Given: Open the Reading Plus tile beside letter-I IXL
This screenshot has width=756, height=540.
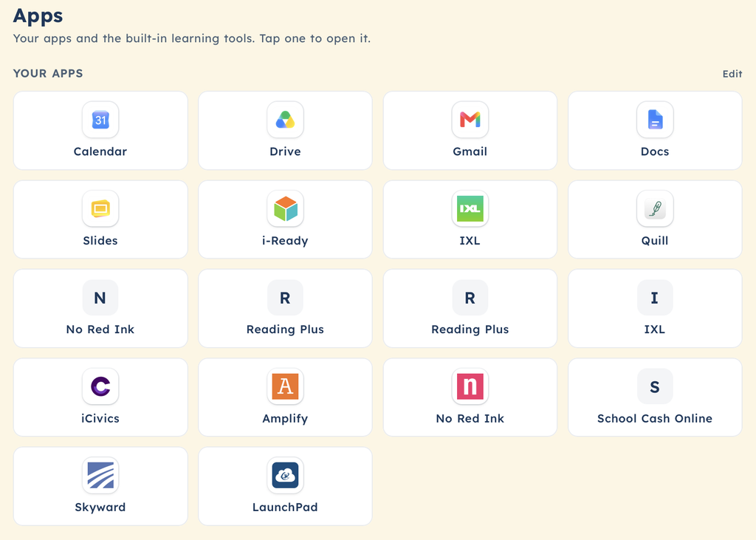Looking at the screenshot, I should coord(470,308).
